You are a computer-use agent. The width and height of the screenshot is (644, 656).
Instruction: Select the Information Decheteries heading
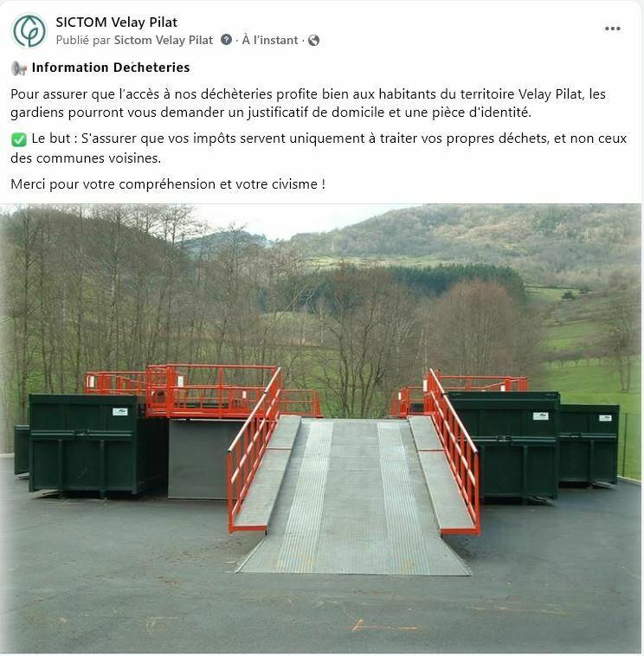(111, 68)
